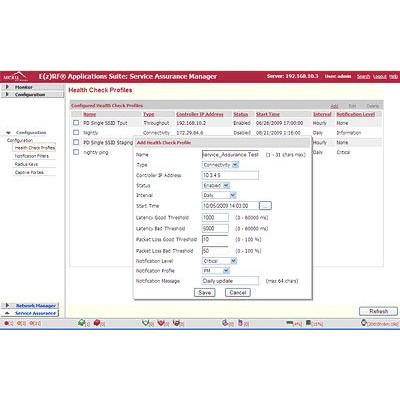The image size is (400, 400).
Task: Tick the checkbox for PD Single SSID Tput
Action: click(x=76, y=123)
